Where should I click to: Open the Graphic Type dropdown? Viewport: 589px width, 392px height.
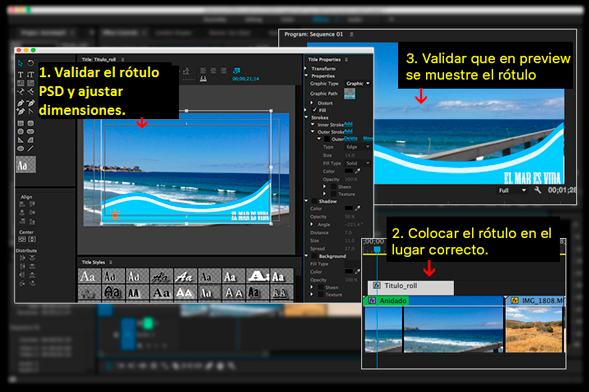pyautogui.click(x=358, y=83)
